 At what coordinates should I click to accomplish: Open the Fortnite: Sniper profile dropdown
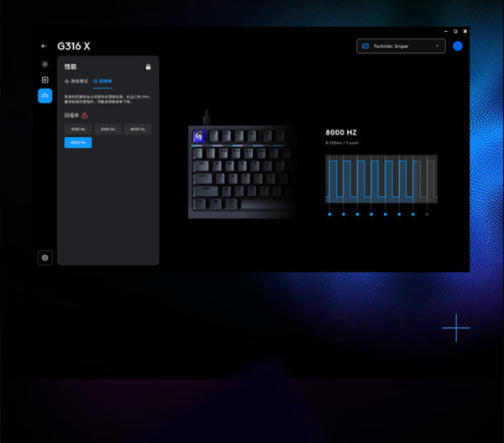(x=401, y=46)
